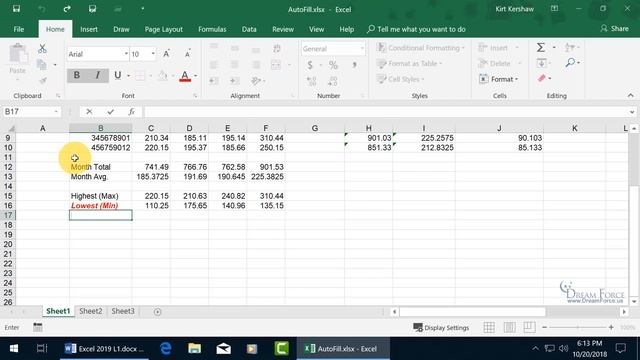Screen dimensions: 640x360
Task: Click the Share button
Action: coord(615,29)
